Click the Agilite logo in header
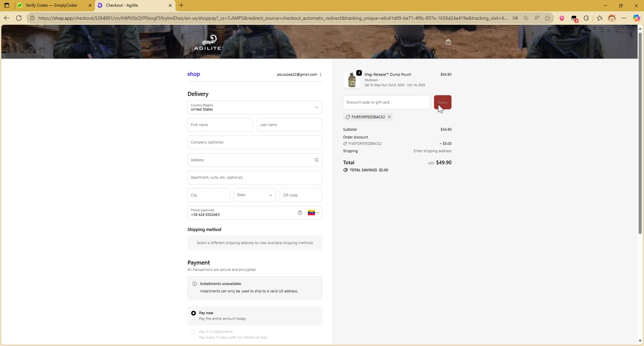The height and width of the screenshot is (346, 644). 208,42
